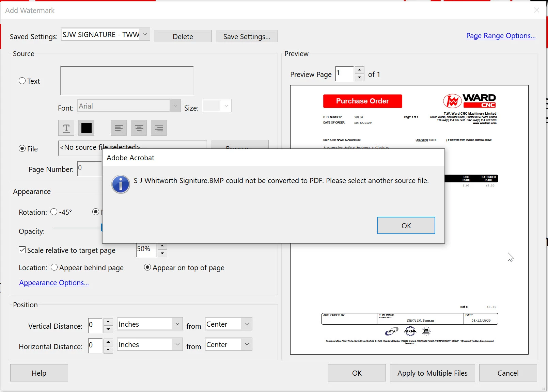
Task: Select the File source radio button
Action: pos(22,148)
